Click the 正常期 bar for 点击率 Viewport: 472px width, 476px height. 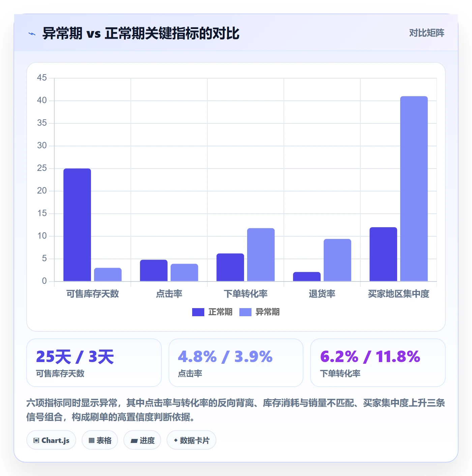(154, 270)
